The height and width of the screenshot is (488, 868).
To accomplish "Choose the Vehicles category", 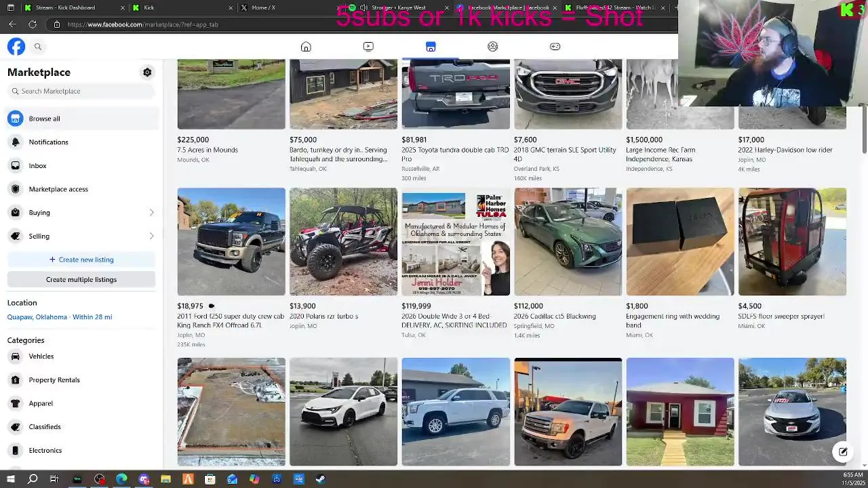I will click(x=81, y=357).
